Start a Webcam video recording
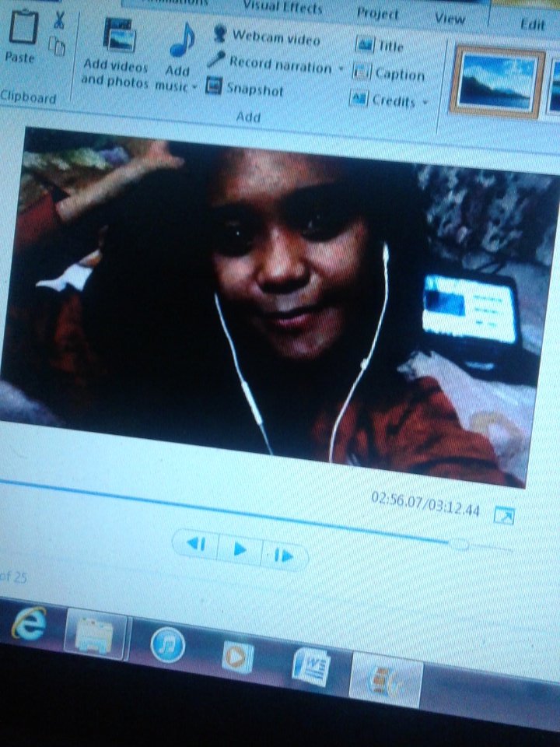The width and height of the screenshot is (560, 747). [266, 37]
